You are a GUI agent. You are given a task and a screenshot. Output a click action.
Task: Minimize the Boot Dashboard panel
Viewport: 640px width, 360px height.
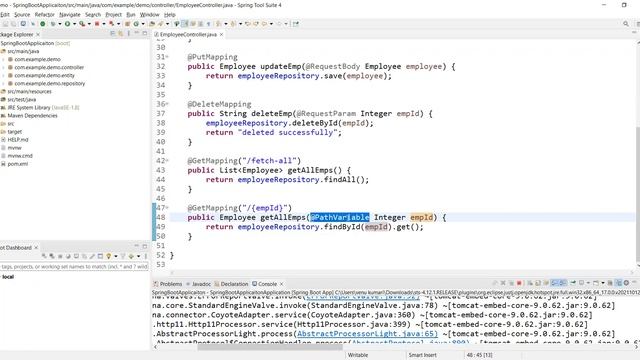[137, 246]
